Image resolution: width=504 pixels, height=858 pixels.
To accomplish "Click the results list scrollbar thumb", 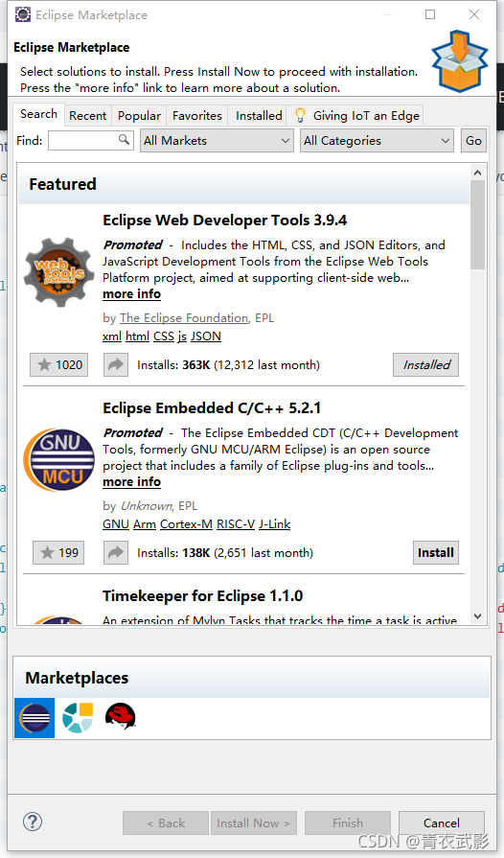I will (x=477, y=224).
